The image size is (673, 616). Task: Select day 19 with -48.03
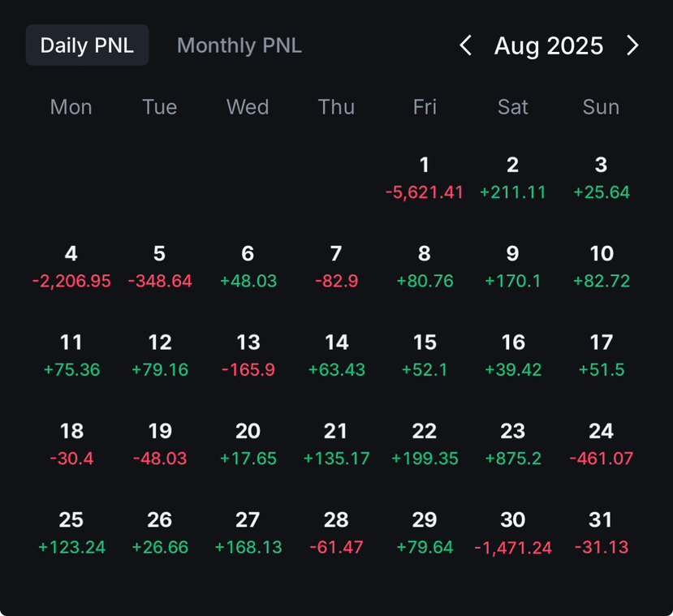pyautogui.click(x=160, y=445)
